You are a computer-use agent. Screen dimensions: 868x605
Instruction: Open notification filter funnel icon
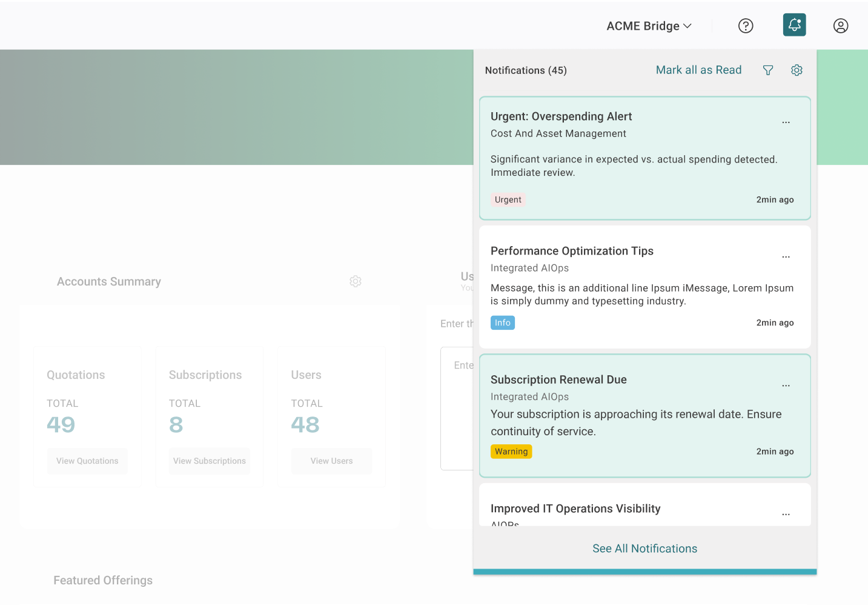coord(767,70)
